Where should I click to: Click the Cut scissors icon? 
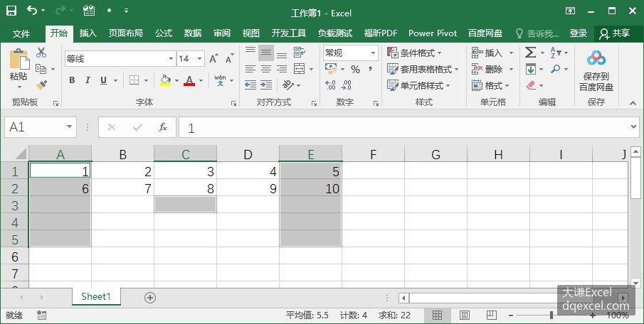41,53
